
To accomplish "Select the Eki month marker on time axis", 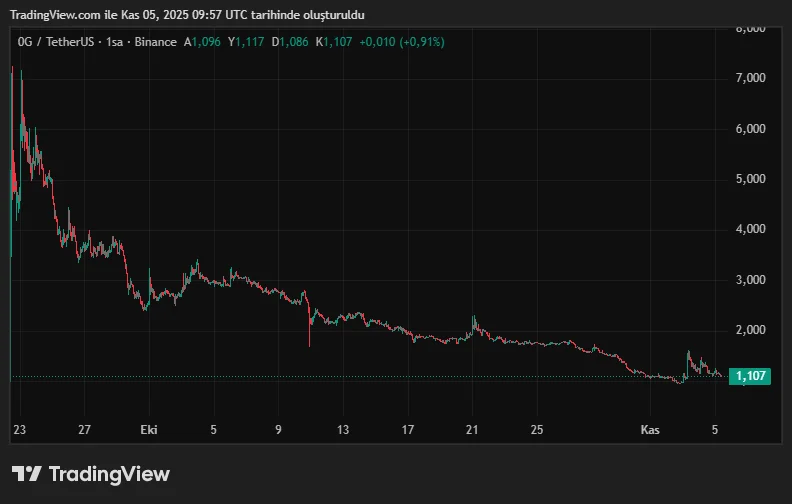I will pos(150,430).
